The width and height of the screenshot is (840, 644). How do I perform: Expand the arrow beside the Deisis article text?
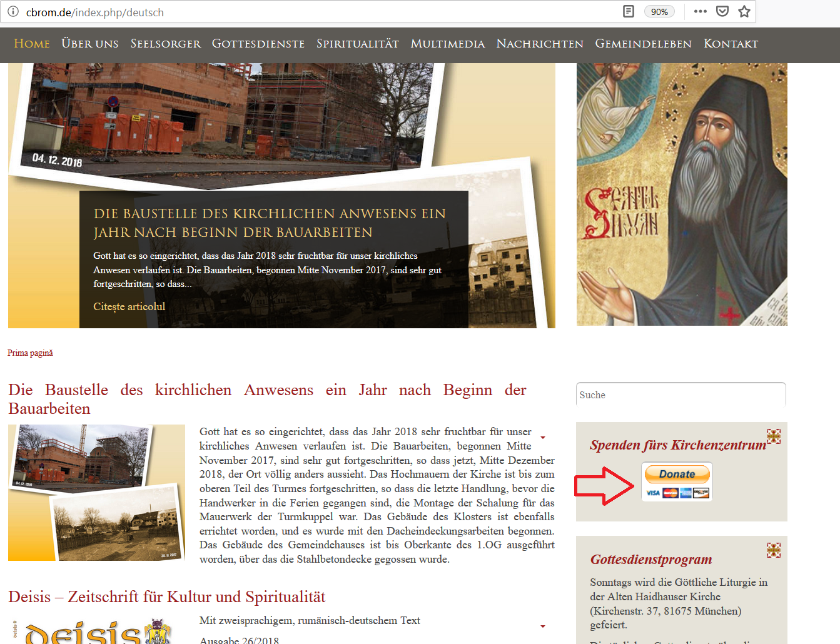543,626
